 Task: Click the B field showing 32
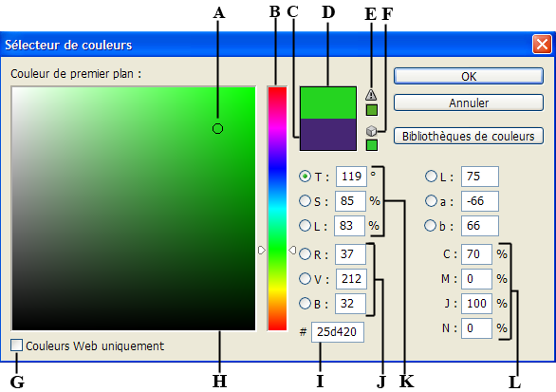click(x=350, y=304)
